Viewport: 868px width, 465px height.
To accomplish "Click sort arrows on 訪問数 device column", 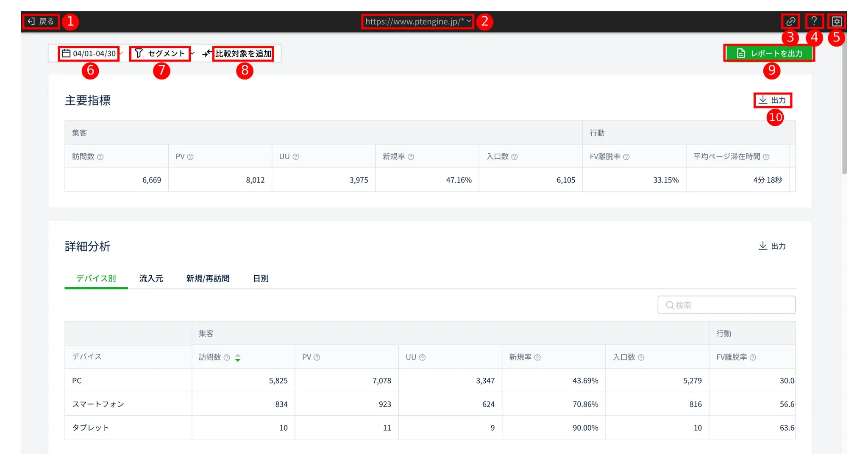I will (238, 357).
